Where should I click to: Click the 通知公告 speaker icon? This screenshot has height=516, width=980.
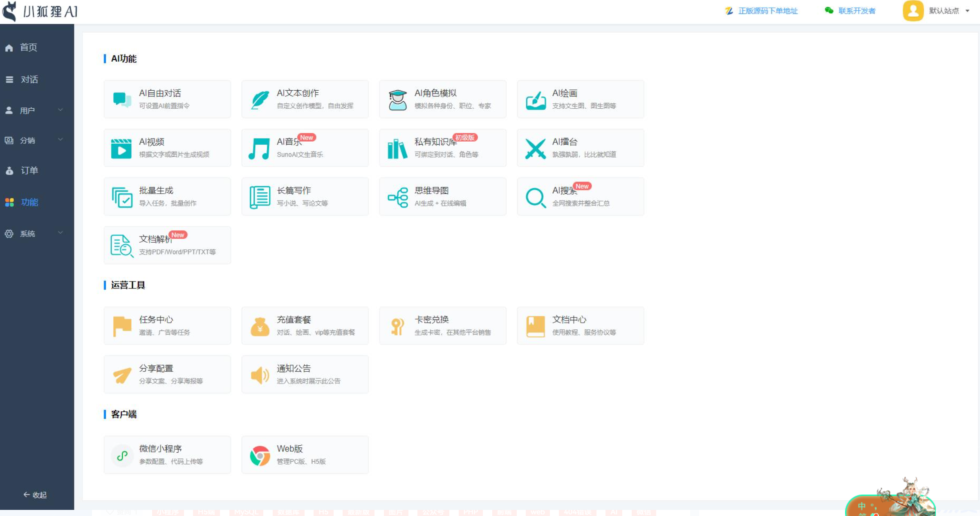[260, 375]
